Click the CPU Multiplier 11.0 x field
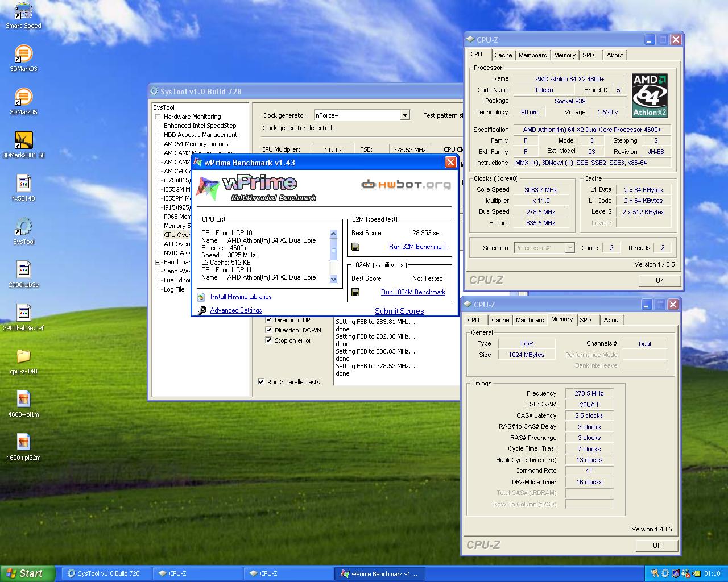This screenshot has width=728, height=582. [x=333, y=150]
